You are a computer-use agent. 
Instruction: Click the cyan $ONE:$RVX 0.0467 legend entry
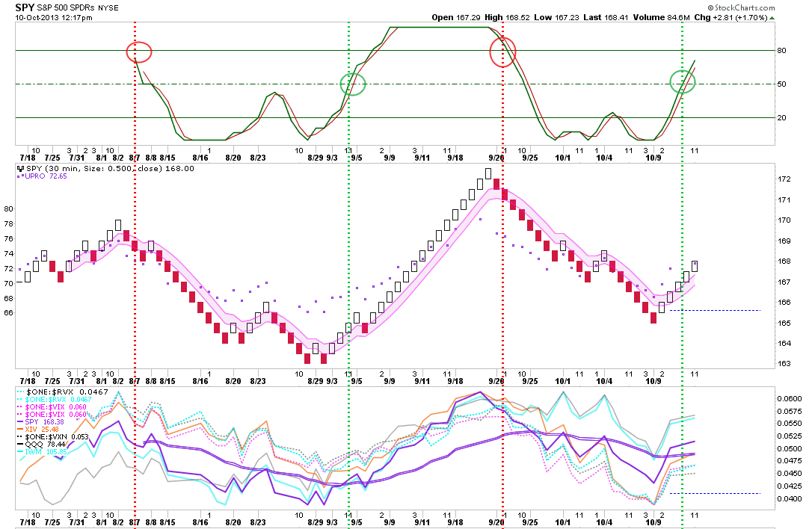(58, 400)
